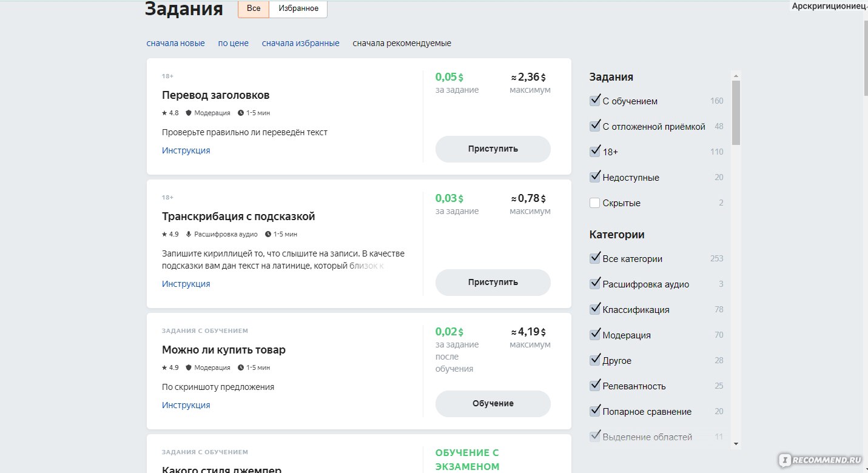This screenshot has height=473, width=868.
Task: Uncheck the С обучением filter
Action: click(x=595, y=101)
